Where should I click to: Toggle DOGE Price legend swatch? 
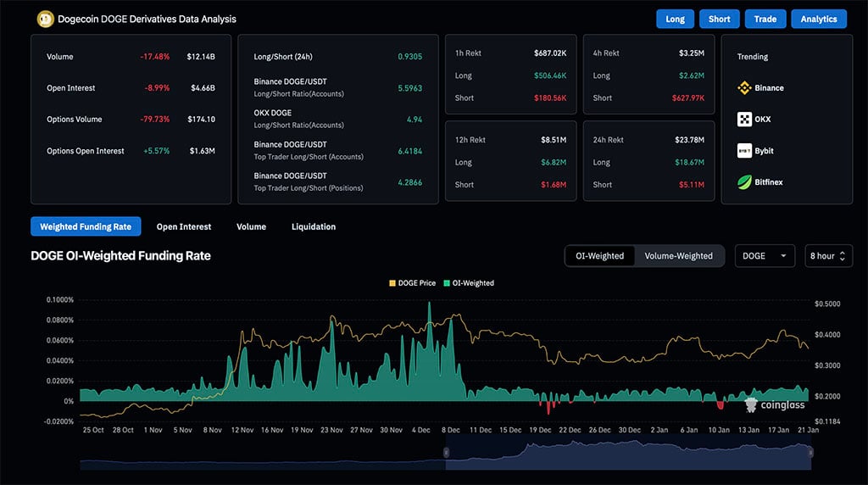pyautogui.click(x=392, y=283)
